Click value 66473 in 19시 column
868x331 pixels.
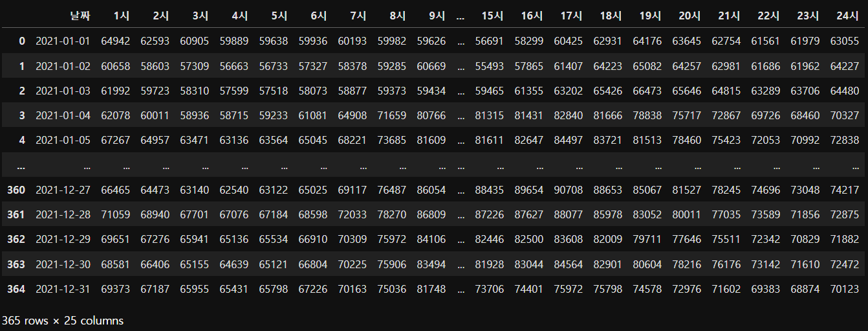click(x=647, y=91)
